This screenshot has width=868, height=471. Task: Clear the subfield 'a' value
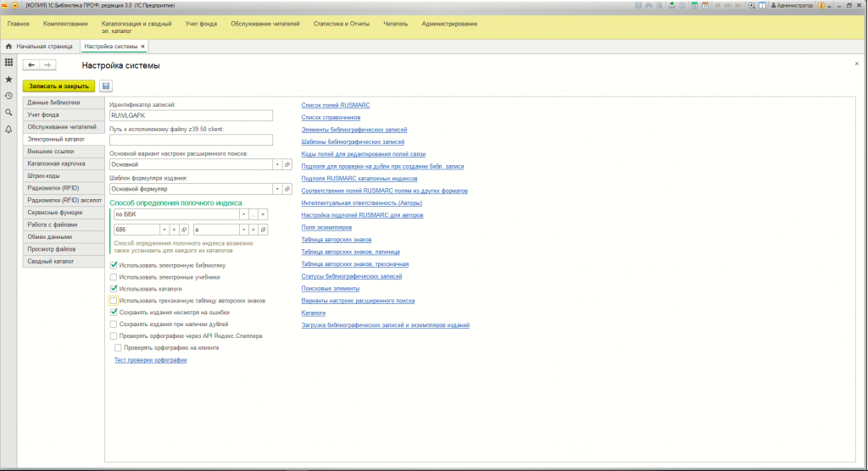[x=253, y=229]
